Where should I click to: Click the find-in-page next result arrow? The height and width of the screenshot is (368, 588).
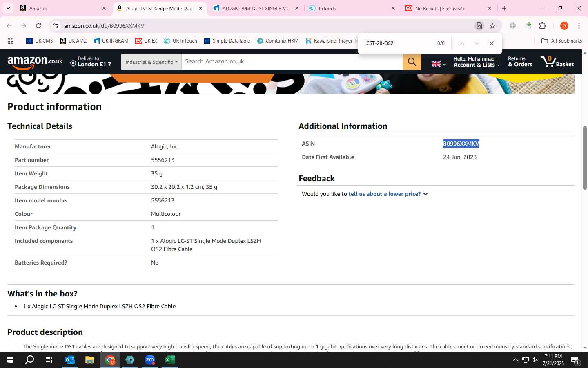pyautogui.click(x=477, y=43)
